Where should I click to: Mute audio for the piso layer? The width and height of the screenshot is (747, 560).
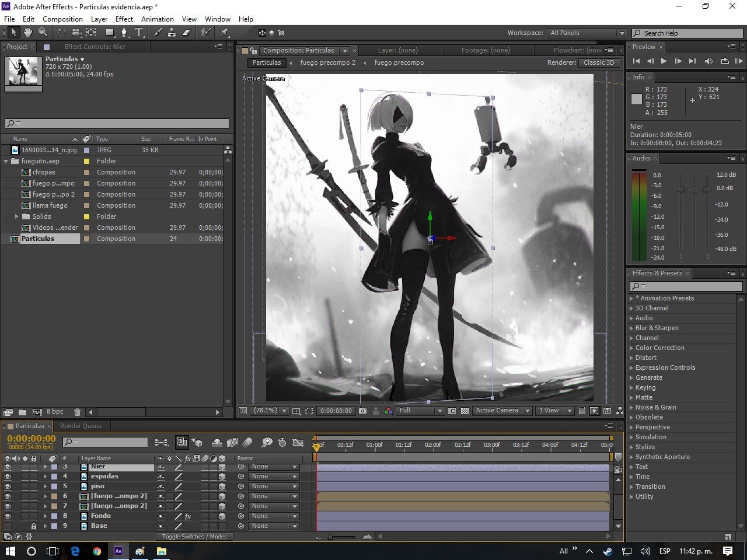click(15, 486)
